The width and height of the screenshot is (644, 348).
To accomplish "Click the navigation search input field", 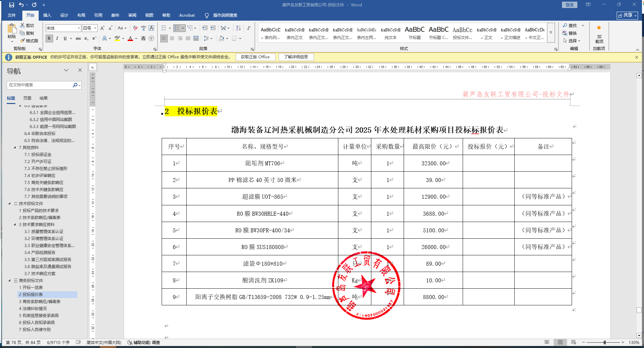I will (39, 85).
